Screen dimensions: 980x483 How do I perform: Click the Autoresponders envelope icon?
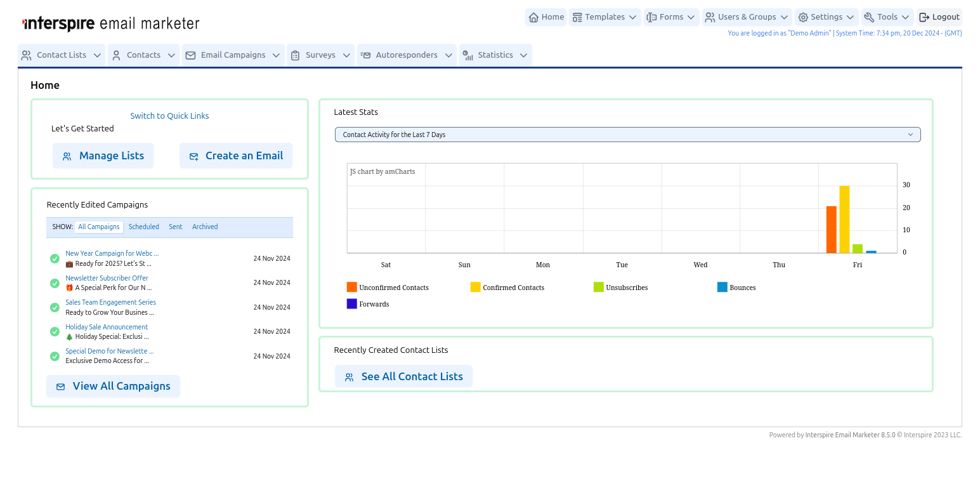click(365, 55)
